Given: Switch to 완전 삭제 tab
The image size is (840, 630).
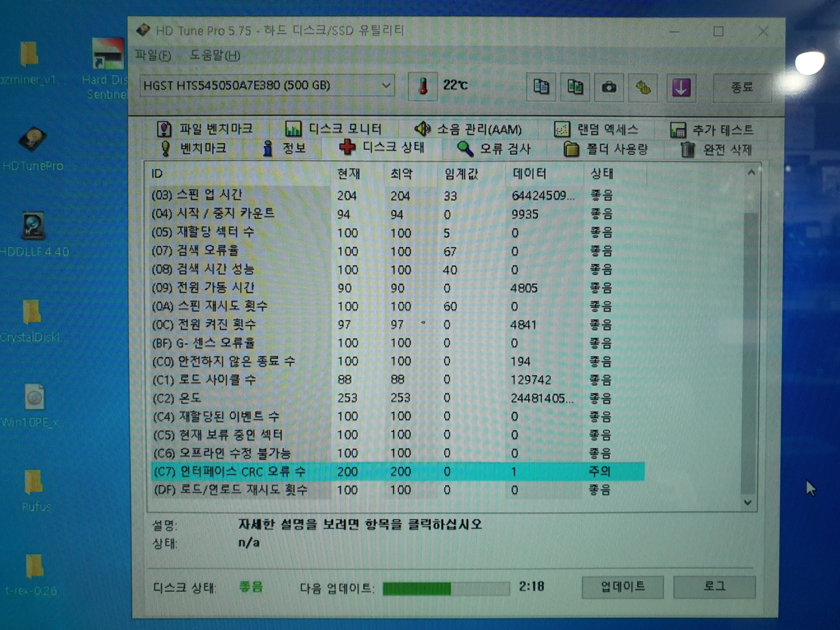Looking at the screenshot, I should (716, 150).
